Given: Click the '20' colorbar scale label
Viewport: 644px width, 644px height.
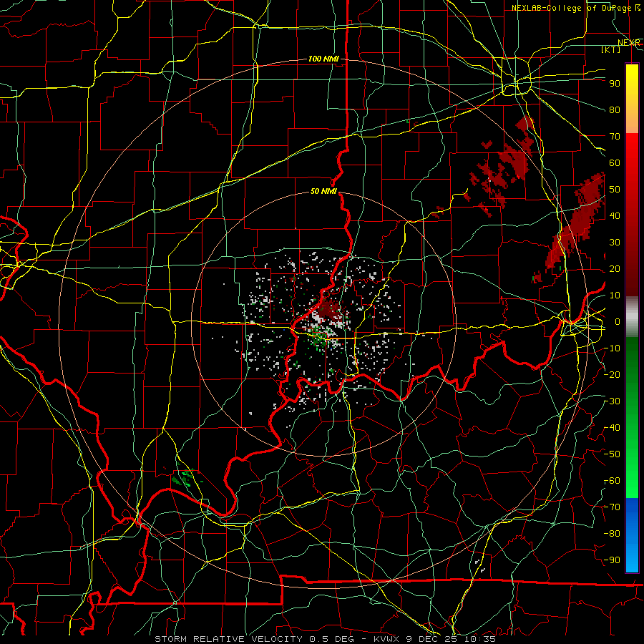Looking at the screenshot, I should [x=615, y=269].
